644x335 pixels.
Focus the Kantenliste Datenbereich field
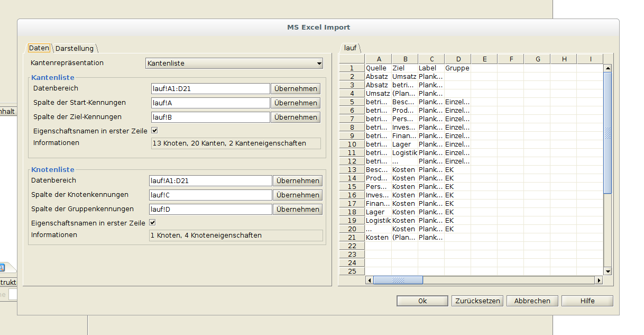210,88
